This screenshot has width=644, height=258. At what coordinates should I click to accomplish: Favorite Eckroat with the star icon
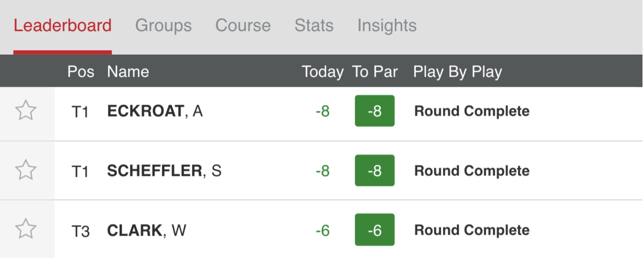pos(26,111)
